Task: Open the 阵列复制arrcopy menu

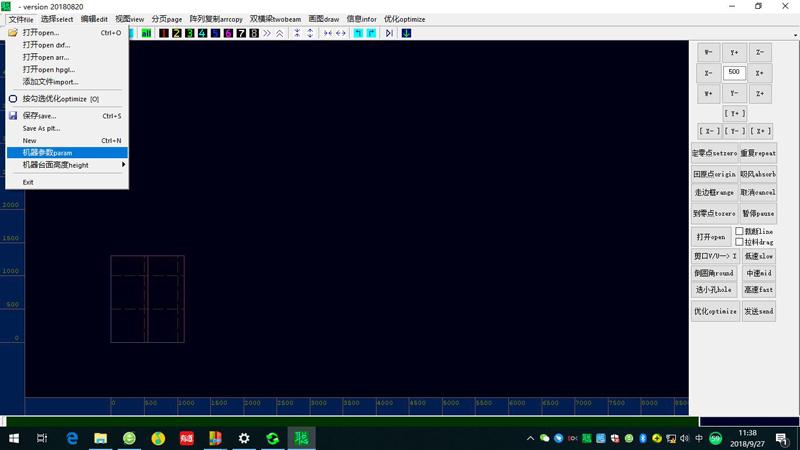Action: [x=216, y=19]
